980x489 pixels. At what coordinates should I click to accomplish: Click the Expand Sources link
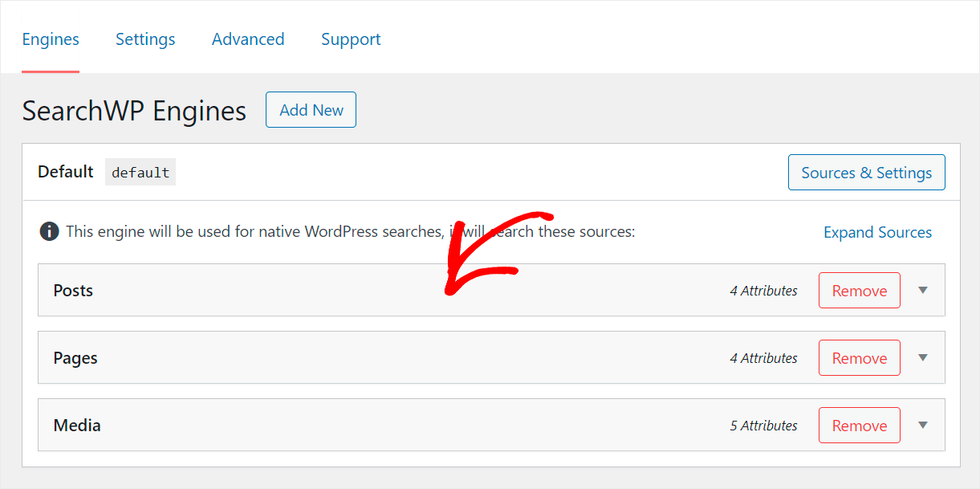877,233
